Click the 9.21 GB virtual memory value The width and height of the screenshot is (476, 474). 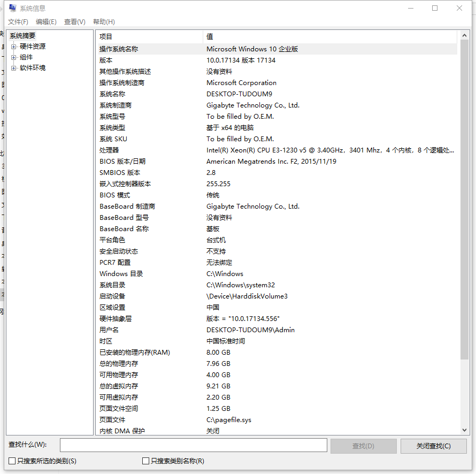(x=218, y=386)
